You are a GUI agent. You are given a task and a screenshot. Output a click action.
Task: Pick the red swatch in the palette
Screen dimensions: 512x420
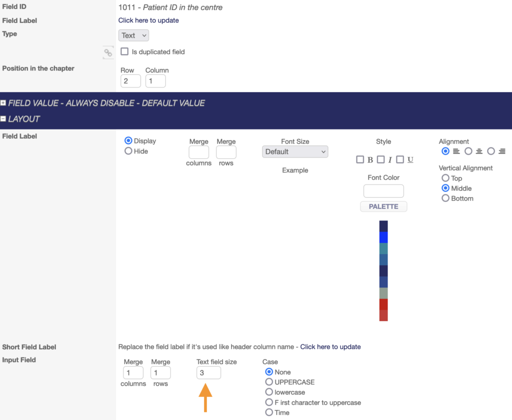[x=383, y=304]
